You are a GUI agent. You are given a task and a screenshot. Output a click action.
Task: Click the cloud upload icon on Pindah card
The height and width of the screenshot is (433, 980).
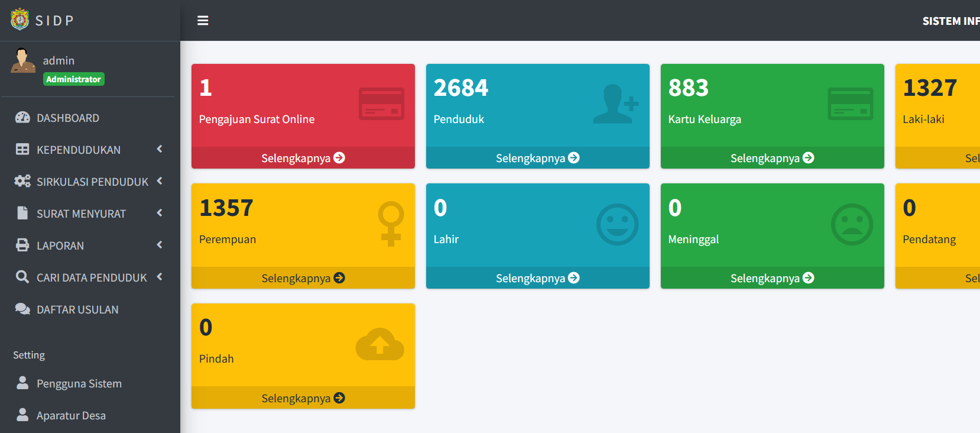click(380, 344)
